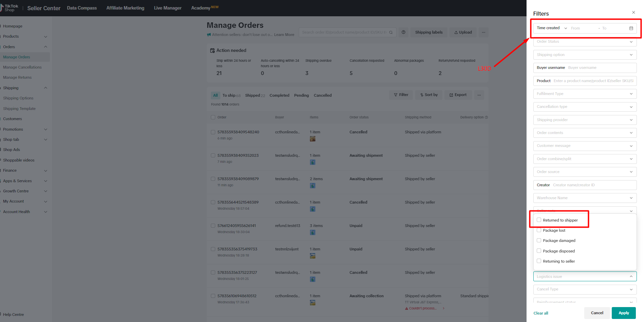Open the Fulfilment Type dropdown

(585, 94)
